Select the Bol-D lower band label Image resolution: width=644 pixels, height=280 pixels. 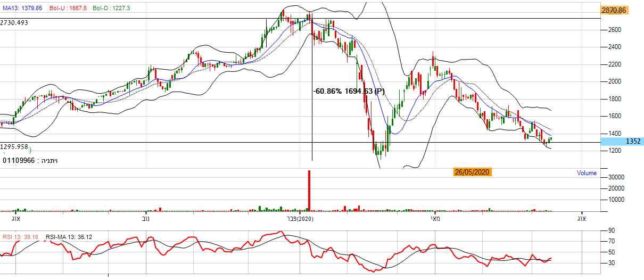[111, 9]
